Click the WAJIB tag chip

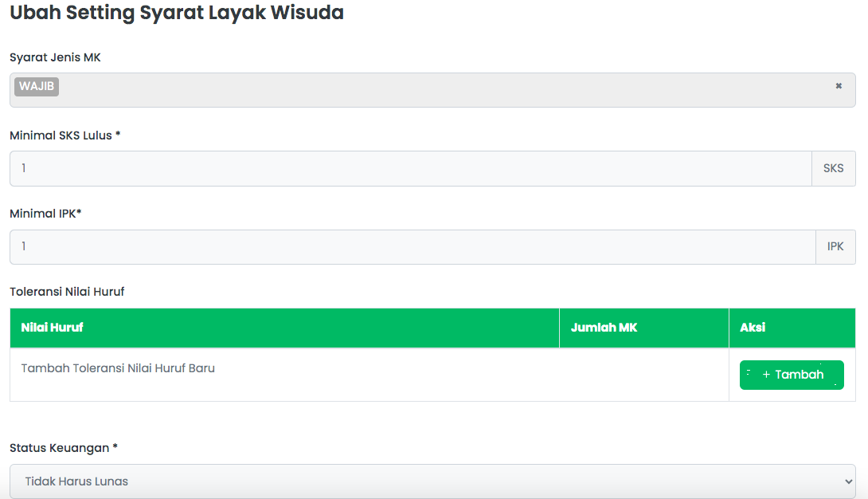[37, 86]
